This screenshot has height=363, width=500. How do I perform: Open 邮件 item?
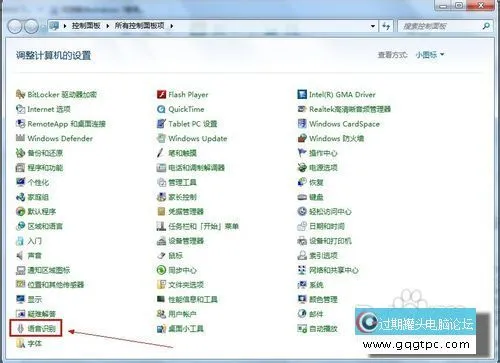coord(310,314)
